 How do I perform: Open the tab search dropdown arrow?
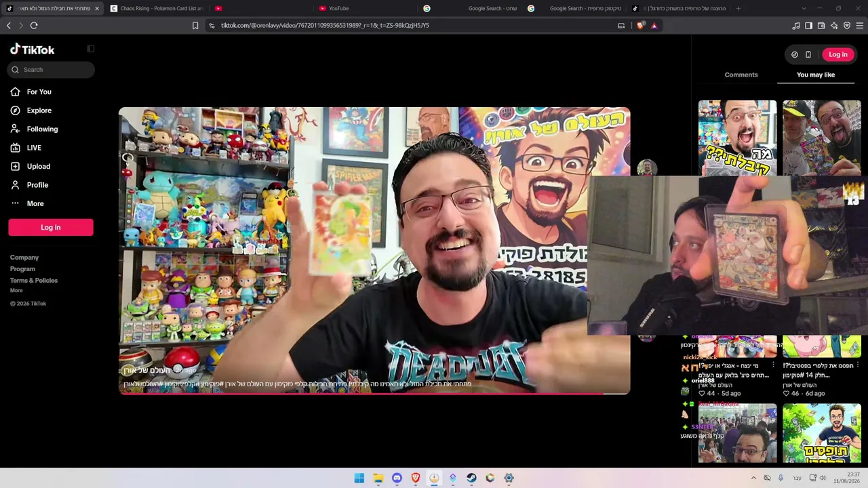[x=804, y=8]
